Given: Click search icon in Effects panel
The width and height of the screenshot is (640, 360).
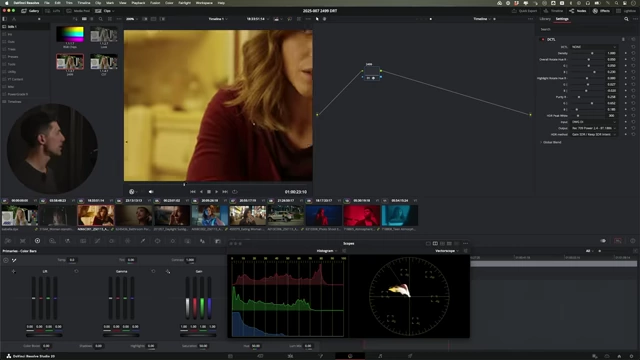Looking at the screenshot, I should [626, 19].
